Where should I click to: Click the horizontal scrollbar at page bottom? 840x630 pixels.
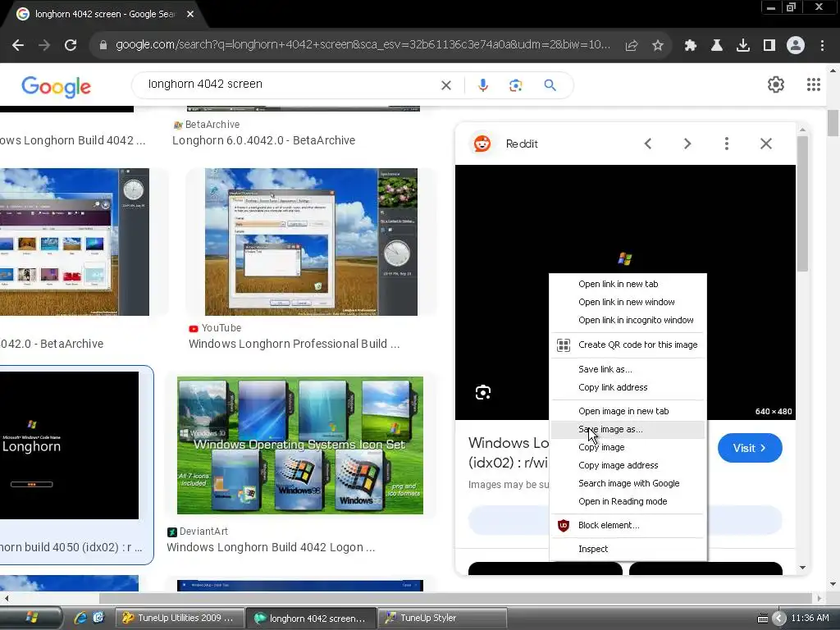[x=455, y=598]
